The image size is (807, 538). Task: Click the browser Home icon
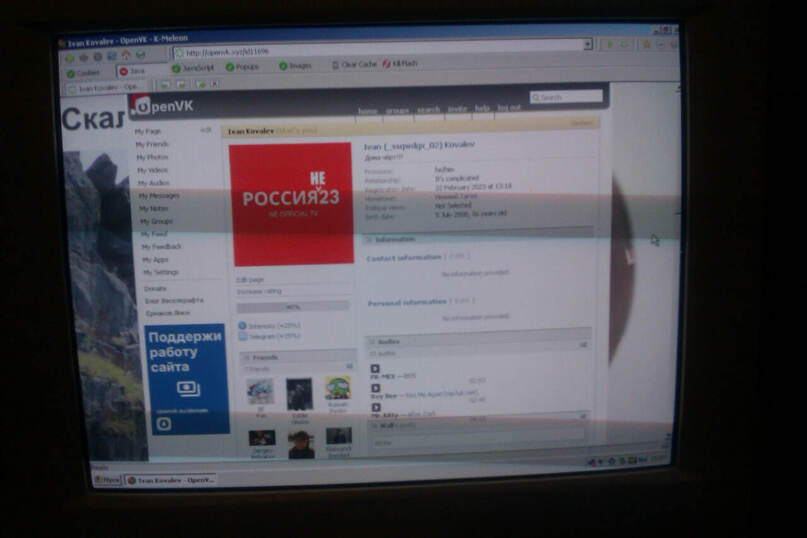coord(126,55)
